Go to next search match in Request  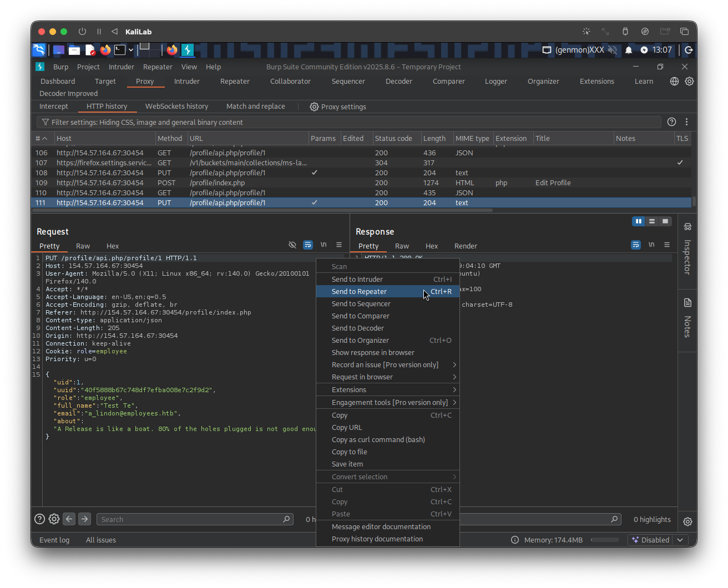click(x=84, y=519)
